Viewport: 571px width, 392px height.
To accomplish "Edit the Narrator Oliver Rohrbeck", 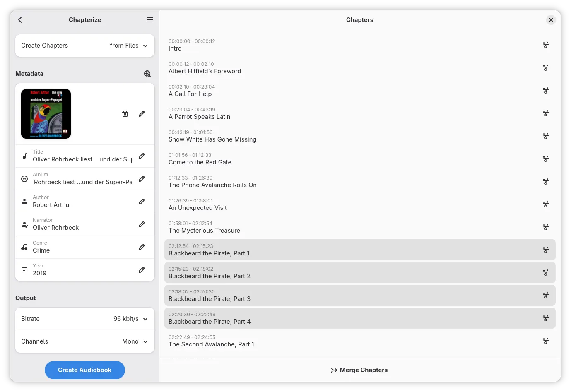I will (x=142, y=224).
